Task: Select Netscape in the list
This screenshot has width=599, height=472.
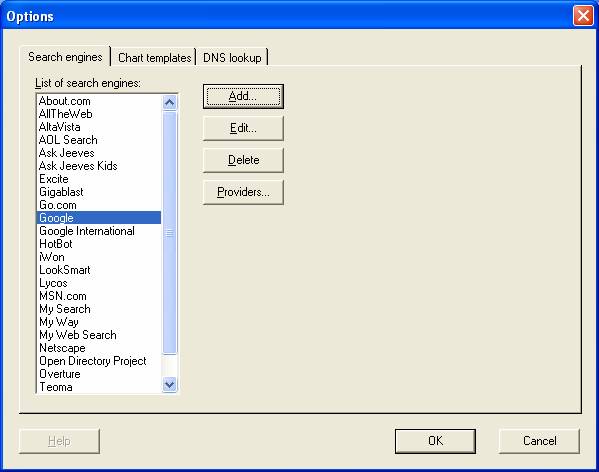Action: [x=99, y=348]
